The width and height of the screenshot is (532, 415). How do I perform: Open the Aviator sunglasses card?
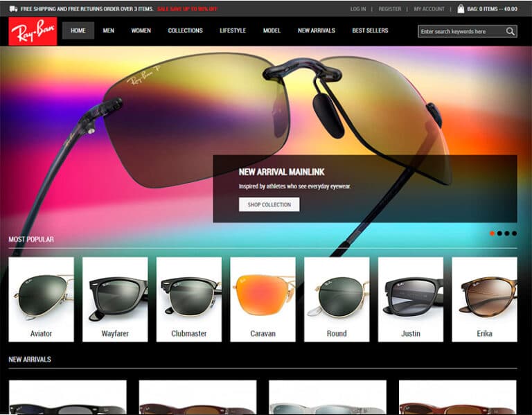41,299
